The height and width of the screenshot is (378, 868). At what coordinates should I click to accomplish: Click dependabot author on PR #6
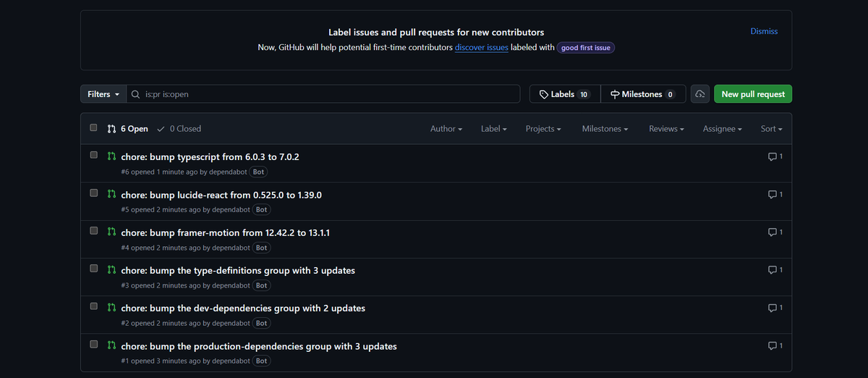point(228,172)
